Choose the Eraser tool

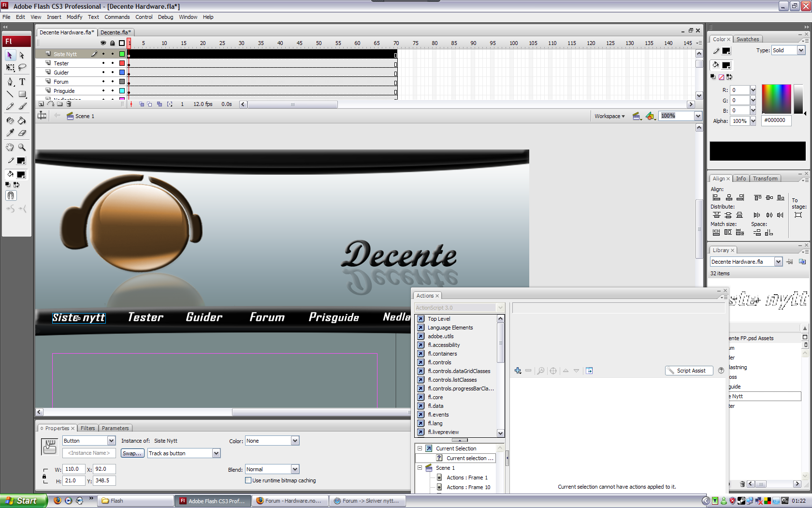coord(22,133)
